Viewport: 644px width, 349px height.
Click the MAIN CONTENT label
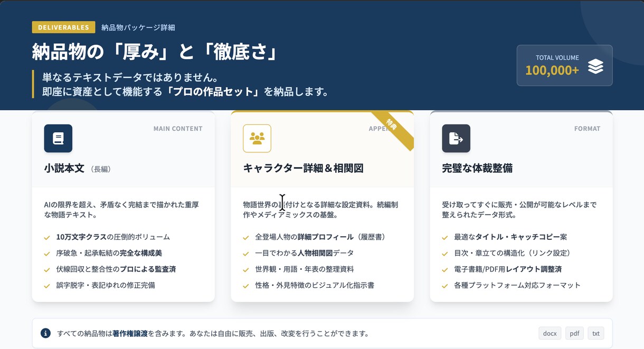pyautogui.click(x=178, y=129)
